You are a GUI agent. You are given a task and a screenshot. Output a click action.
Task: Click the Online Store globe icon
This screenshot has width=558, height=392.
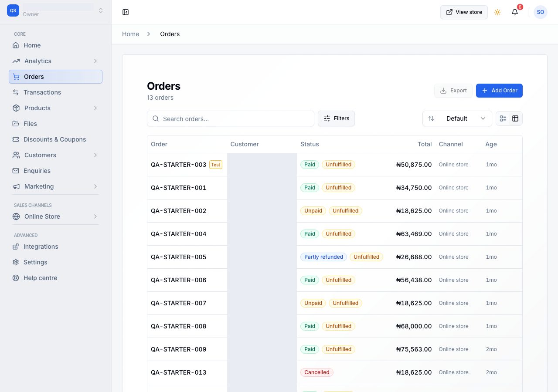pyautogui.click(x=16, y=216)
